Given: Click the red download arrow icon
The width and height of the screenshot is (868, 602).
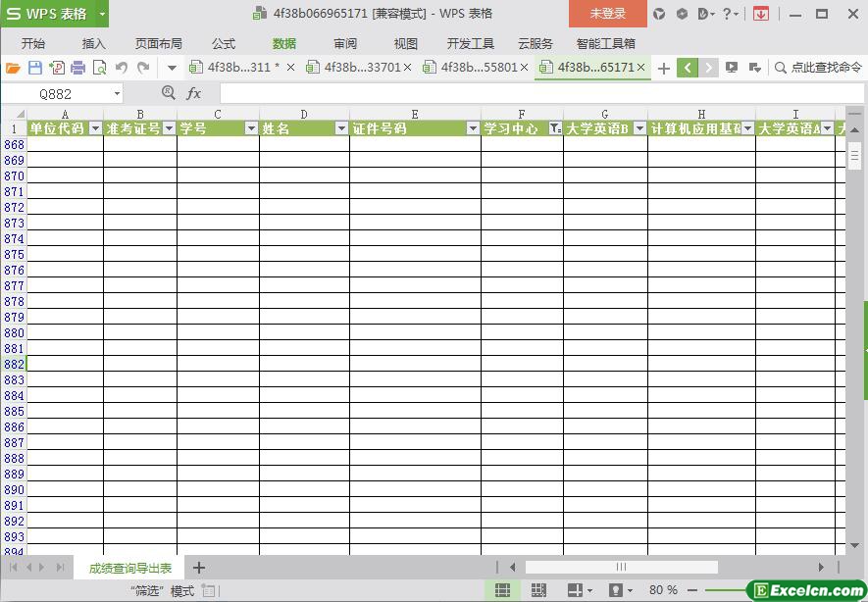Looking at the screenshot, I should [x=761, y=14].
